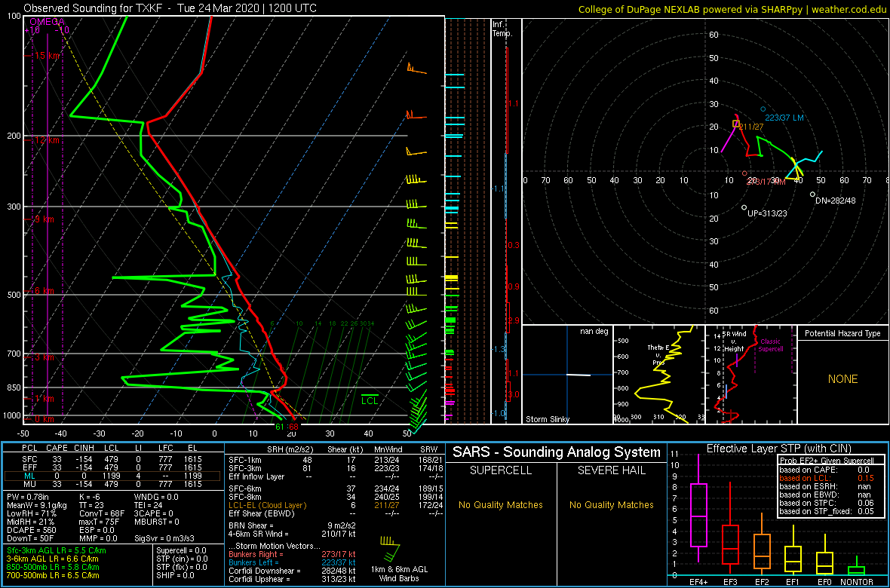Screen dimensions: 890x588
Task: Click the 'based on STPC: 0.06' row
Action: click(x=827, y=503)
